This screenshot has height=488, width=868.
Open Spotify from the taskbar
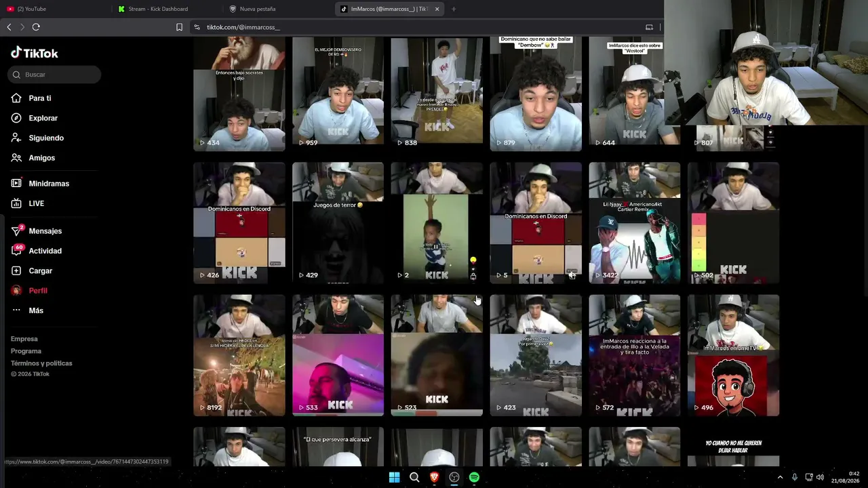[x=474, y=477]
